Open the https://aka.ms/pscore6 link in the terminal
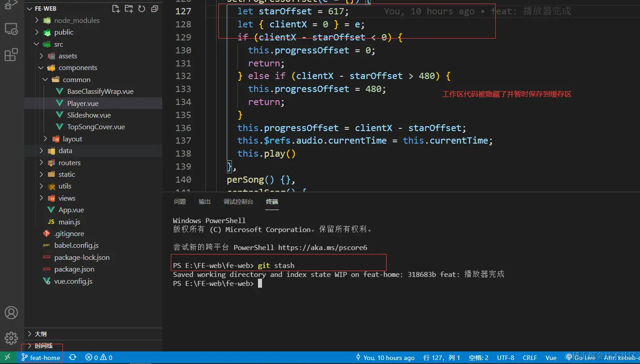 point(323,247)
